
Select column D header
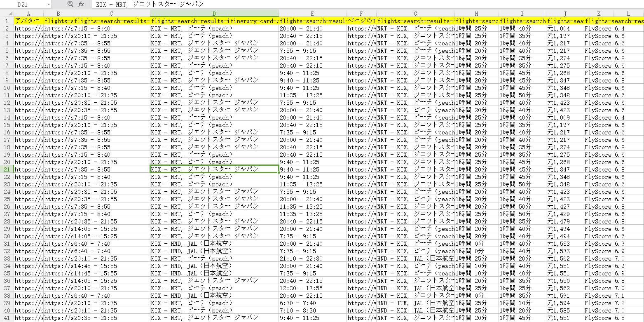(x=214, y=14)
